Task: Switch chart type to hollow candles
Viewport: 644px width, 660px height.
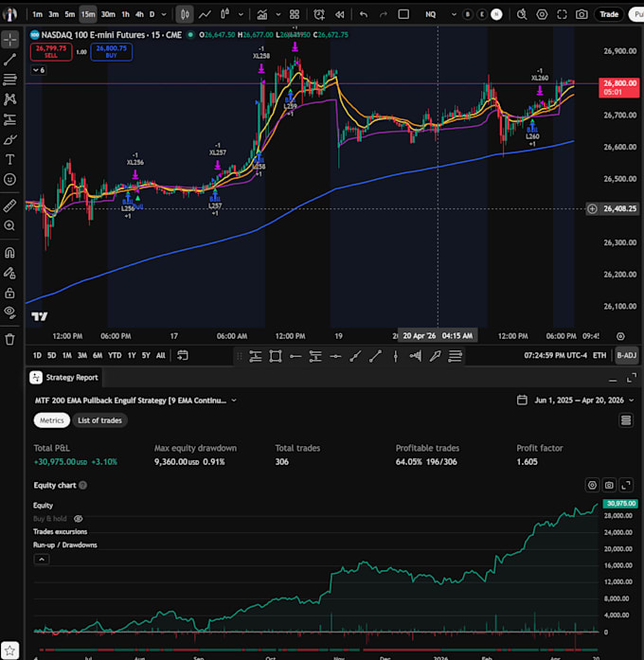Action: tap(225, 14)
